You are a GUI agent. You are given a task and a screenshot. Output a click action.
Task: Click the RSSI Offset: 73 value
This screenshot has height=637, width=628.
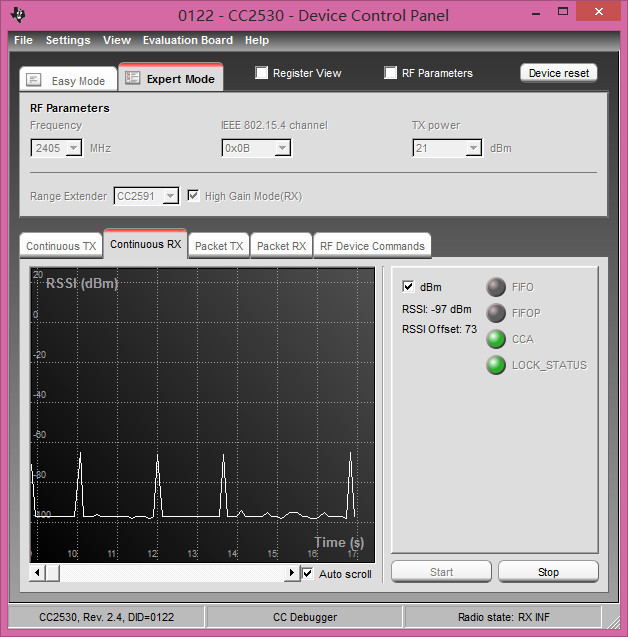coord(439,329)
